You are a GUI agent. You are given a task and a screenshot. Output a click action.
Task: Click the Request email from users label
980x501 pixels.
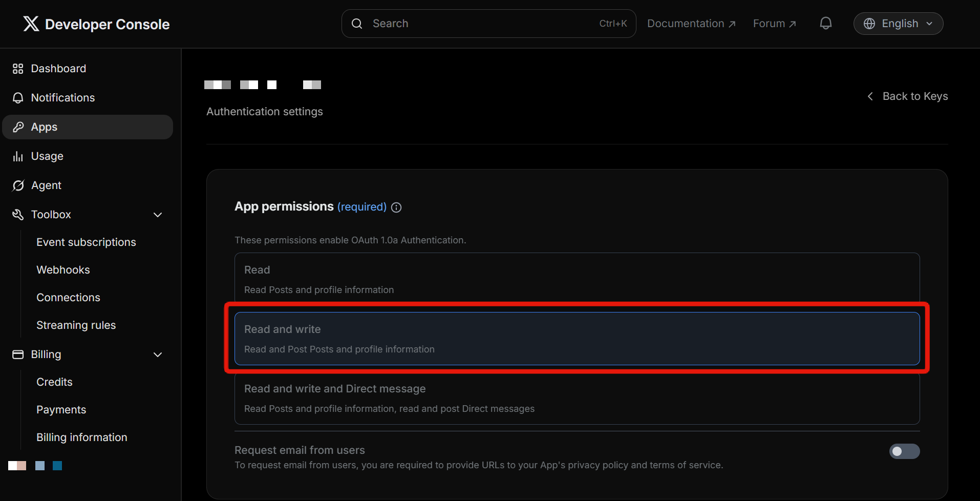pyautogui.click(x=300, y=450)
